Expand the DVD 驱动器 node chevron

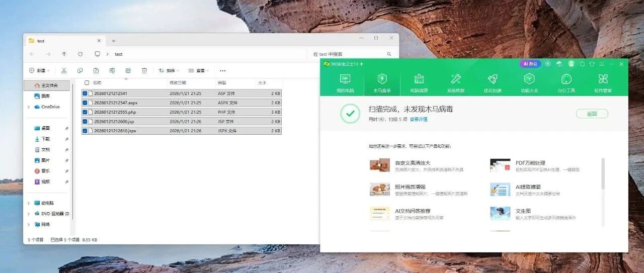(29, 214)
